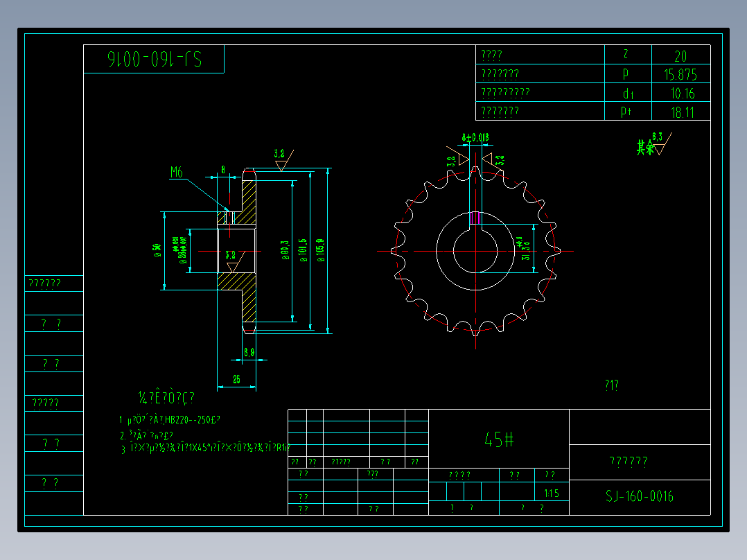The width and height of the screenshot is (747, 560).
Task: Click the pt value 18.11
Action: coord(682,112)
